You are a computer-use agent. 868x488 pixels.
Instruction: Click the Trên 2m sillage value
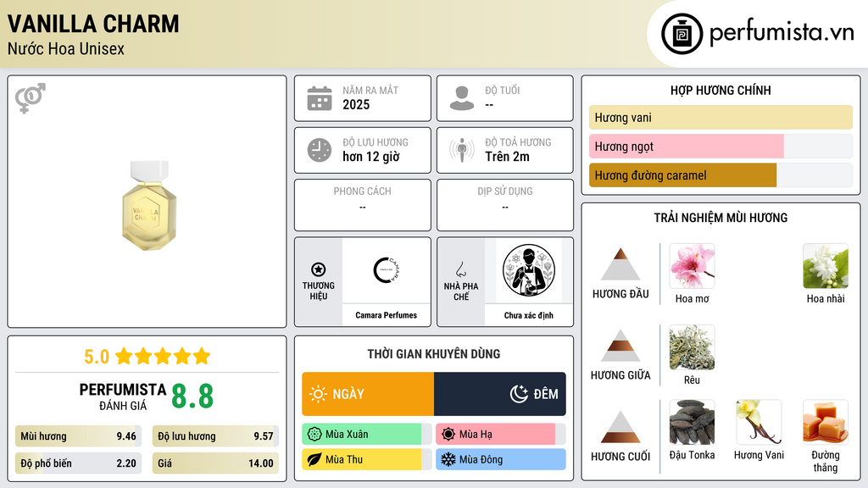[x=507, y=157]
